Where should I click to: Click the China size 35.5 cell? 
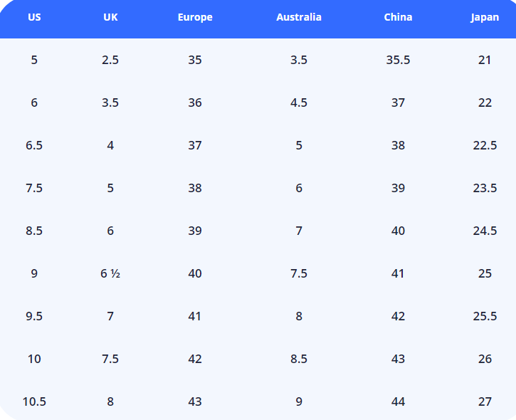(x=398, y=60)
